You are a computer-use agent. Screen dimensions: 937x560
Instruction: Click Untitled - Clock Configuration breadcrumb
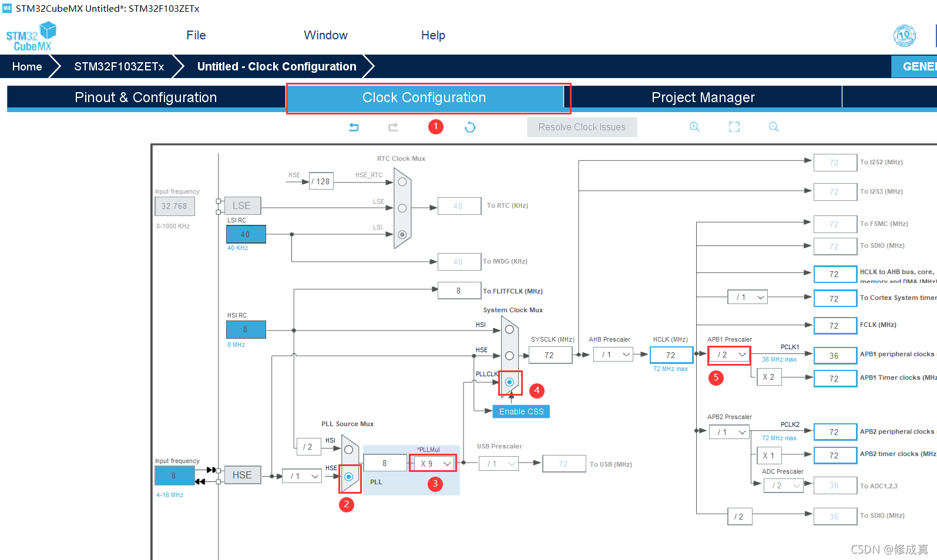pyautogui.click(x=277, y=66)
